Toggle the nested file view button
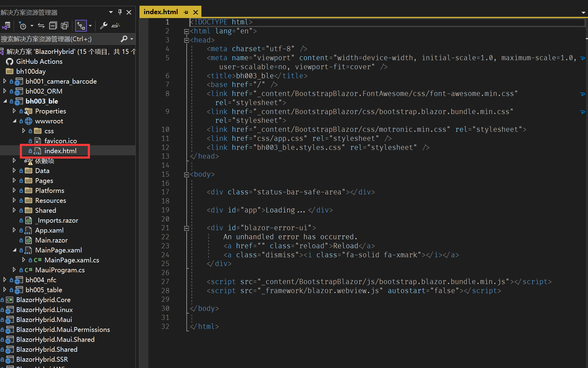This screenshot has width=588, height=368. click(x=81, y=26)
